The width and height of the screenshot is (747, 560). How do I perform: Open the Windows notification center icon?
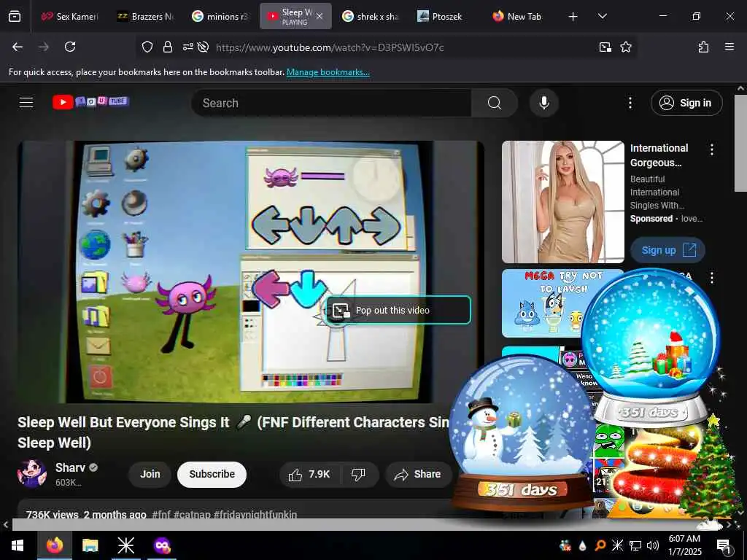(x=724, y=545)
